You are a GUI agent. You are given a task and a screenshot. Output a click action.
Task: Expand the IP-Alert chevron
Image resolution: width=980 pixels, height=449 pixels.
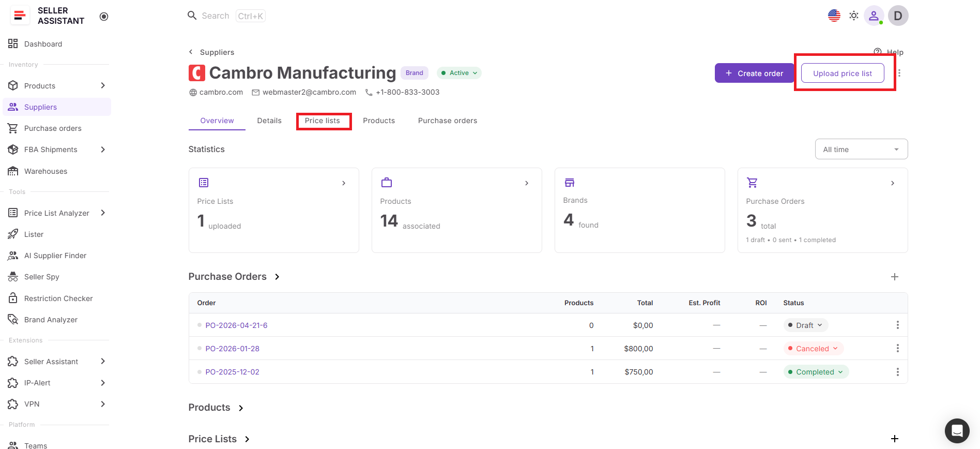[103, 383]
